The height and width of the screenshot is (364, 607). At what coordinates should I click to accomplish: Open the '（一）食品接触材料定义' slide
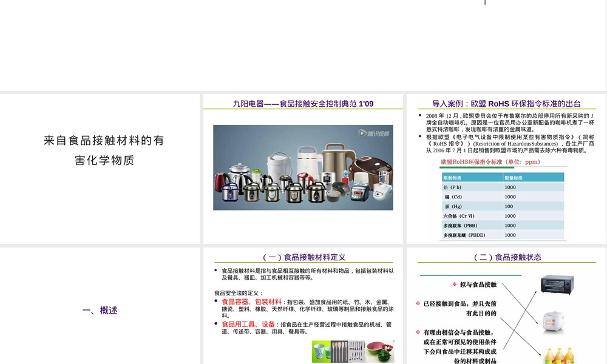click(x=303, y=306)
